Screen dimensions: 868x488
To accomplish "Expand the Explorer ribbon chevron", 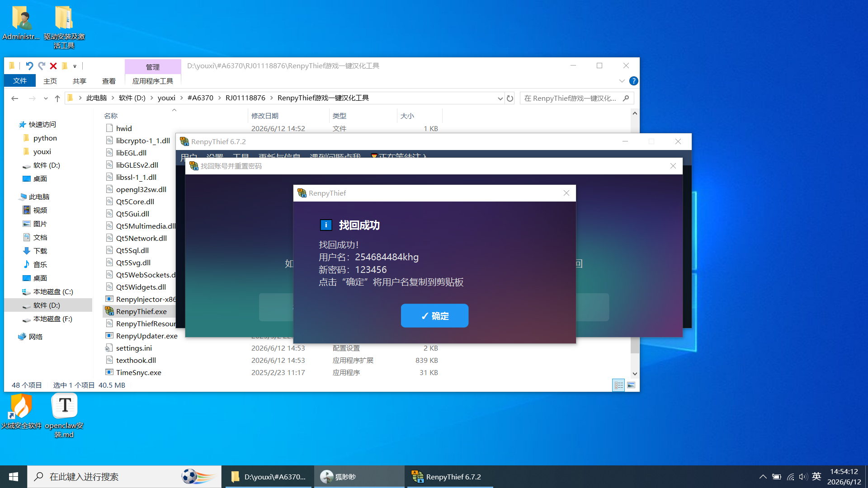I will click(622, 81).
